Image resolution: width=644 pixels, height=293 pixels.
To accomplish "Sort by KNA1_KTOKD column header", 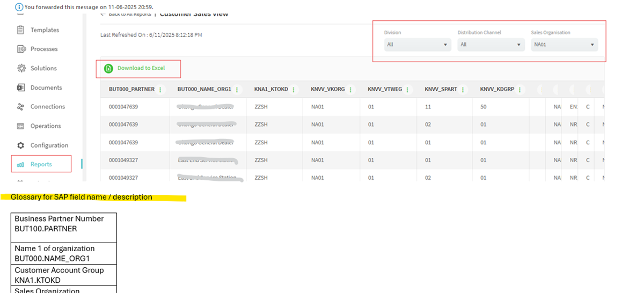I will [271, 89].
